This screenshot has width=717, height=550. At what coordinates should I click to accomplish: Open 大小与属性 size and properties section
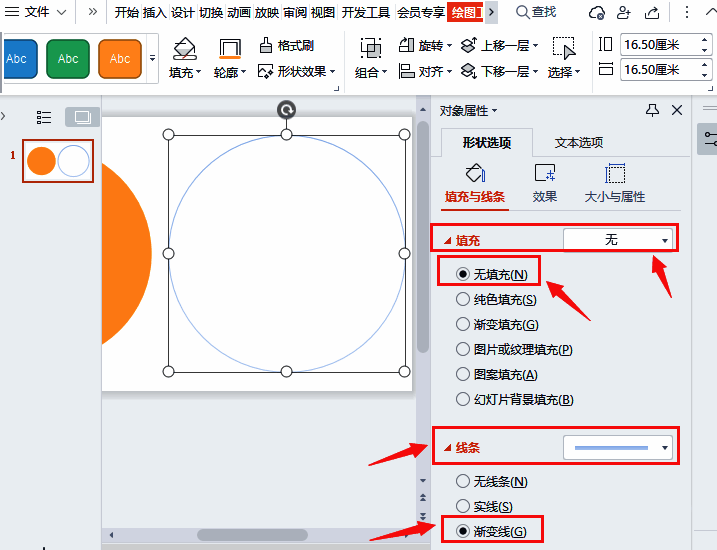click(x=615, y=184)
